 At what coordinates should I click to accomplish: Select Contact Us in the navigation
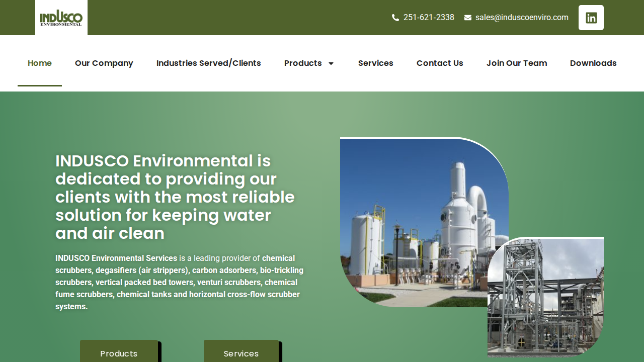pos(440,63)
